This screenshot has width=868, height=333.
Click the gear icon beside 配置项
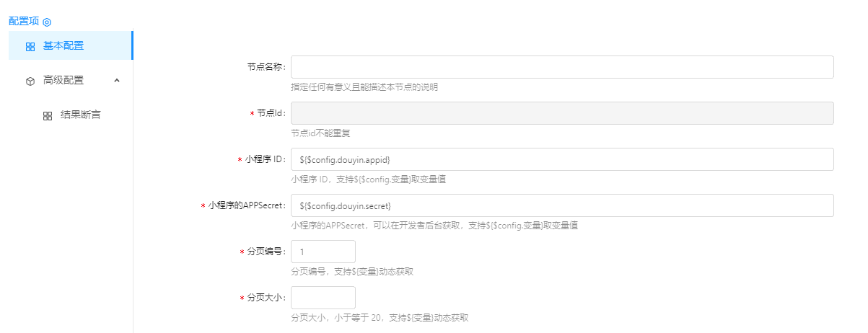tap(47, 22)
